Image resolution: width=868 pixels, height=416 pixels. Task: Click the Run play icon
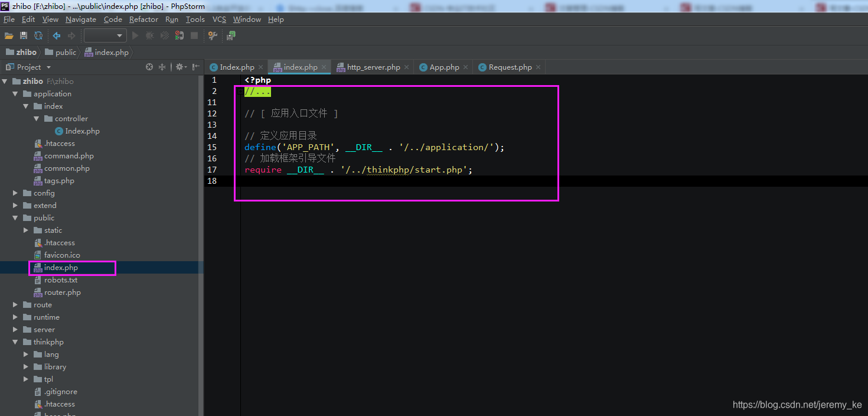[135, 36]
